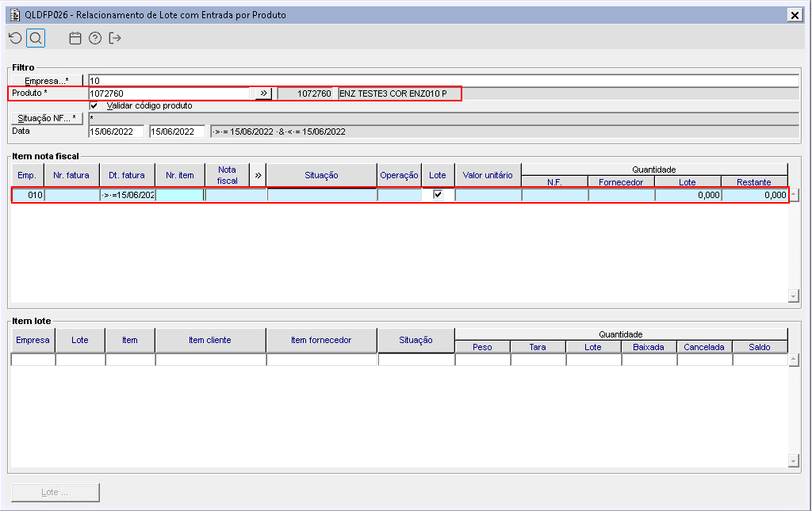Image resolution: width=812 pixels, height=511 pixels.
Task: Select the Emp. cell showing 010
Action: 28,195
